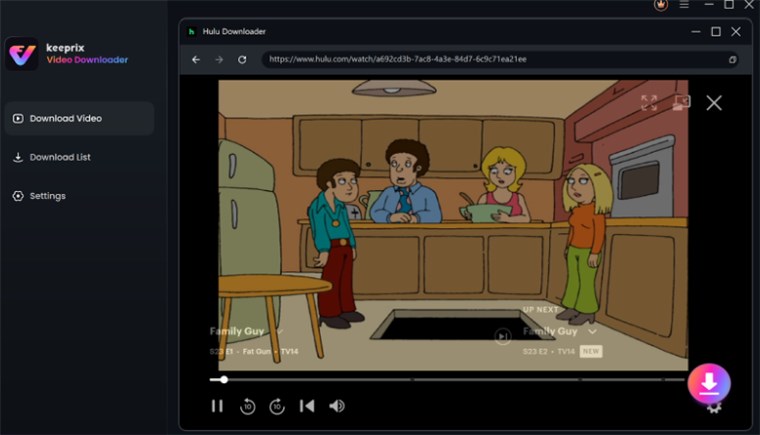The width and height of the screenshot is (760, 435).
Task: Expand Up Next Family Guy chevron
Action: [592, 331]
